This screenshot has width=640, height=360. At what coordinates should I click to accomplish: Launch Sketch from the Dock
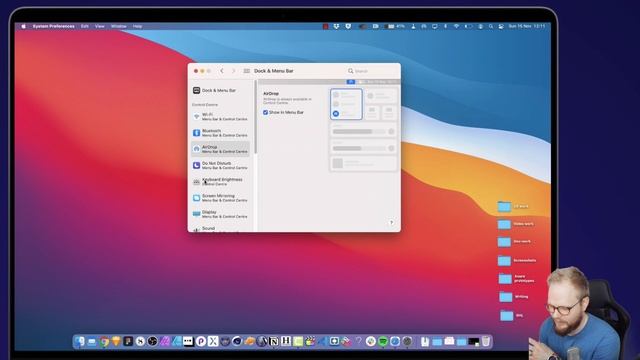pyautogui.click(x=116, y=341)
